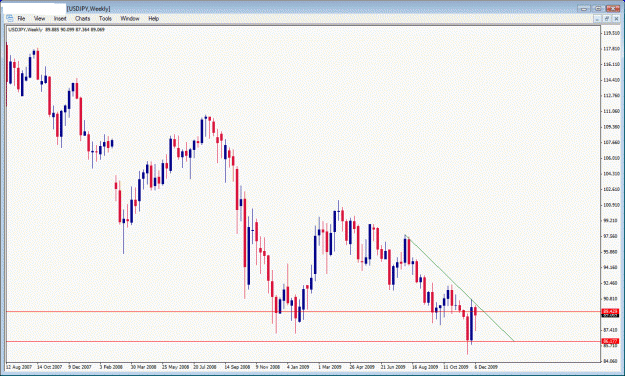
Task: Click the 3 Feb 2008 date label
Action: pos(111,367)
